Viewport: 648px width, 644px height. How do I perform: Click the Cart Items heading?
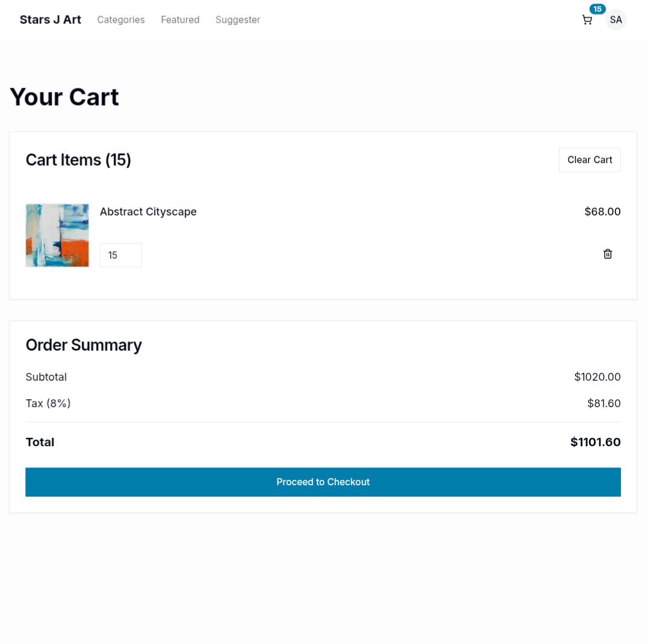tap(78, 160)
